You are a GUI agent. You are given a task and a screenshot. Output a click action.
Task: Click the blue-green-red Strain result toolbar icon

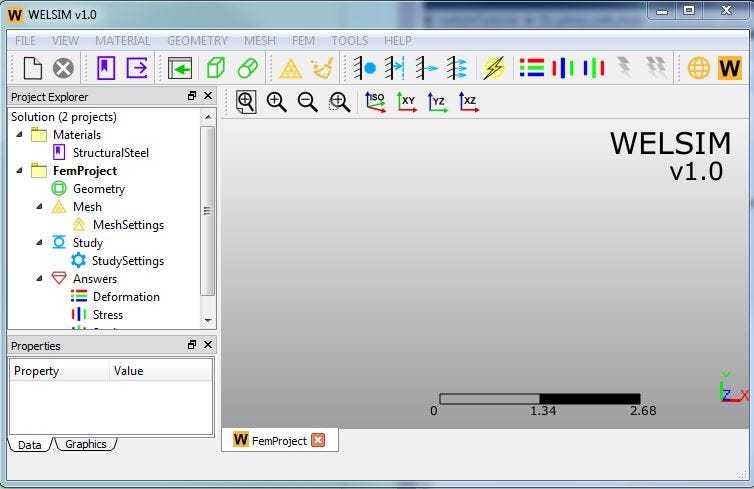tap(594, 68)
